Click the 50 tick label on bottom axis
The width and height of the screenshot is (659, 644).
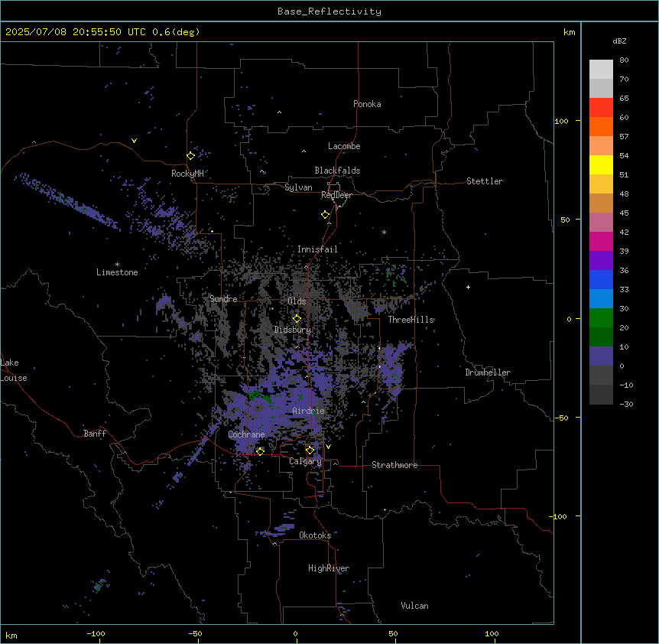(x=393, y=633)
